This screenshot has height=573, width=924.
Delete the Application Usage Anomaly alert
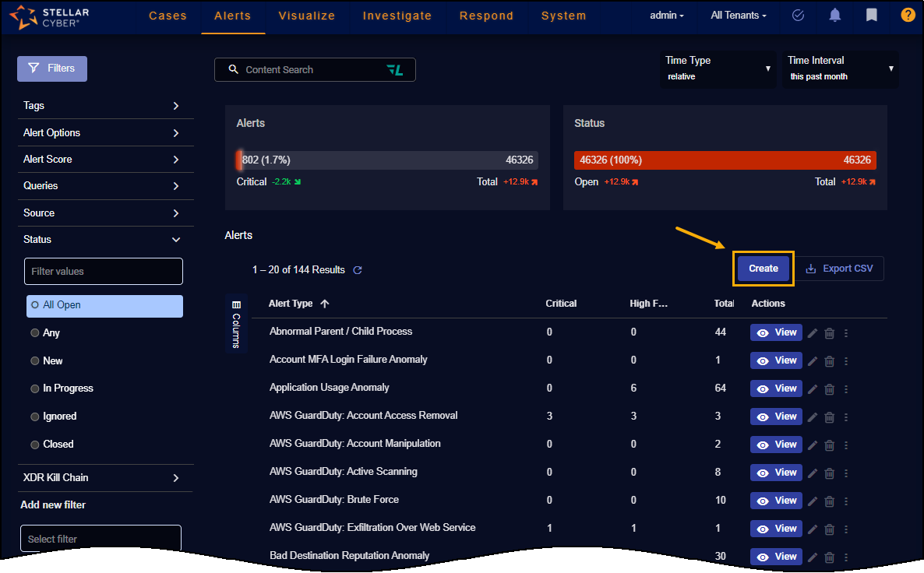[829, 389]
